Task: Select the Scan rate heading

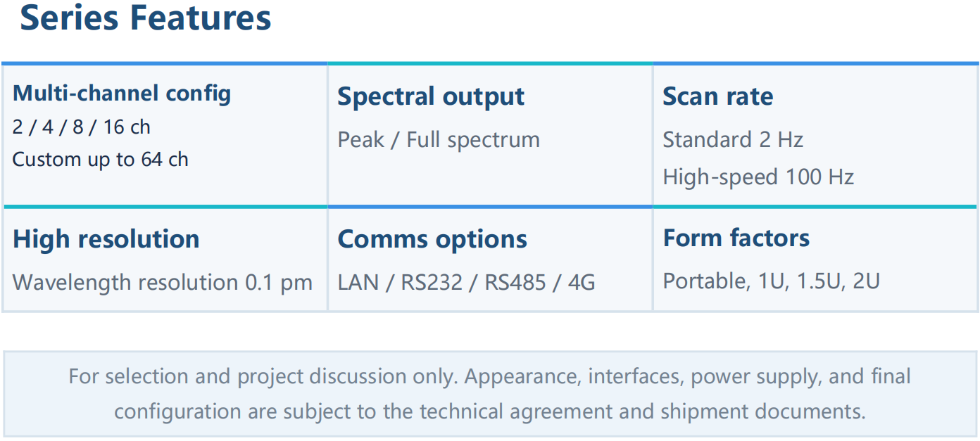Action: coord(717,96)
